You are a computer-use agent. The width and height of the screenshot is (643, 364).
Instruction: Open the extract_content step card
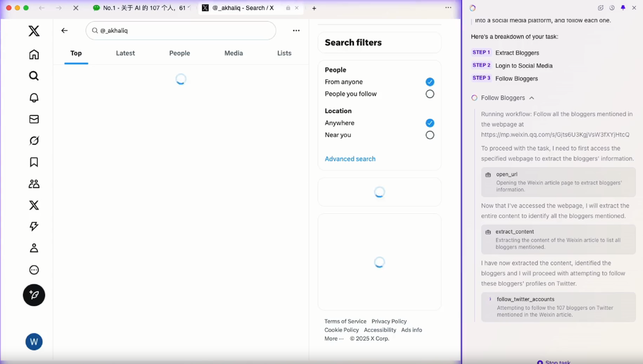click(558, 239)
